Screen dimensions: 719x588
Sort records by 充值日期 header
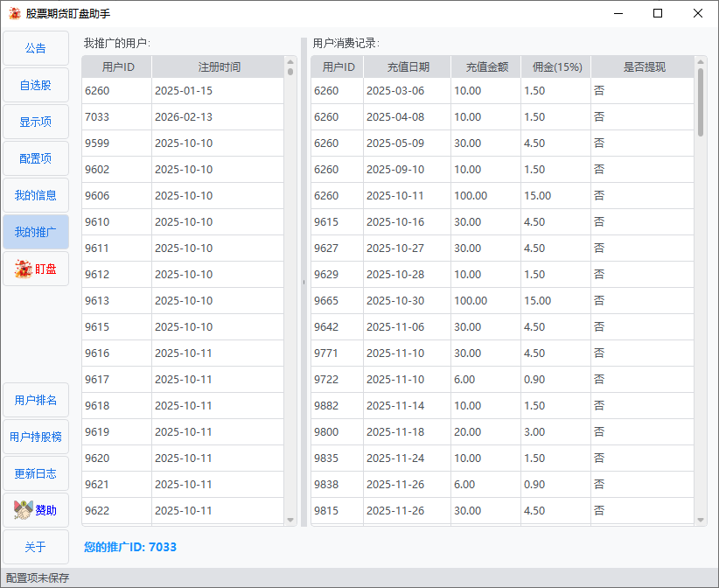[x=408, y=67]
